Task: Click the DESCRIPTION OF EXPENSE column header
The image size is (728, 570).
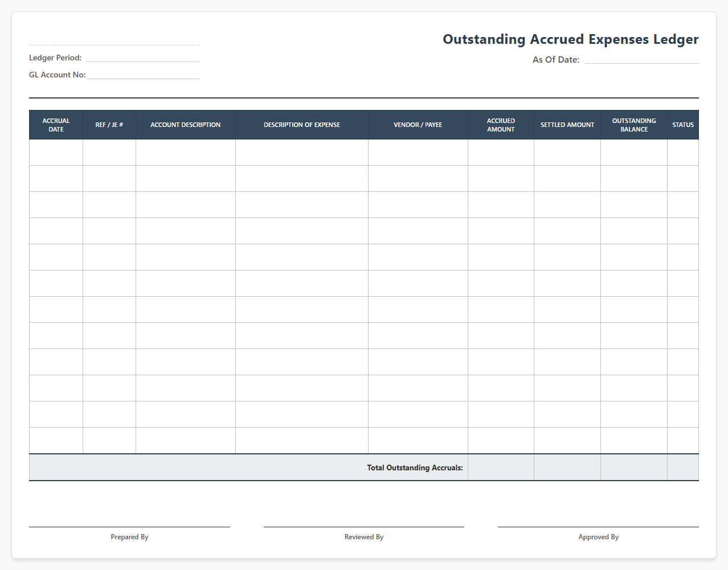Action: click(302, 125)
